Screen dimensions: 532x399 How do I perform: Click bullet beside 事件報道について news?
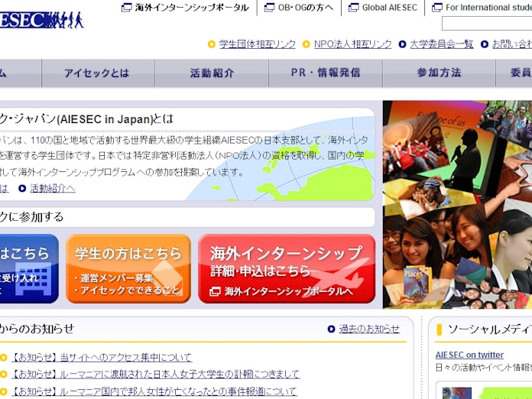(x=3, y=391)
